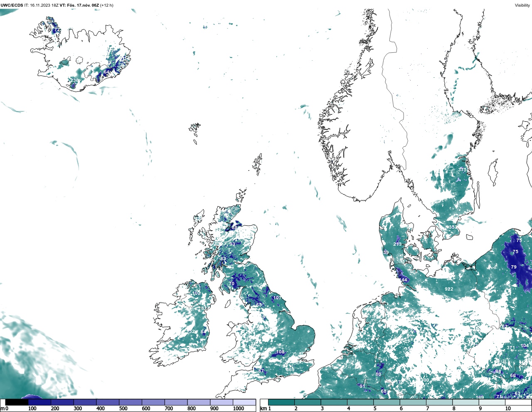Screen dimensions: 532x412
Task: Click the "65" value over northern England
Action: click(x=259, y=305)
